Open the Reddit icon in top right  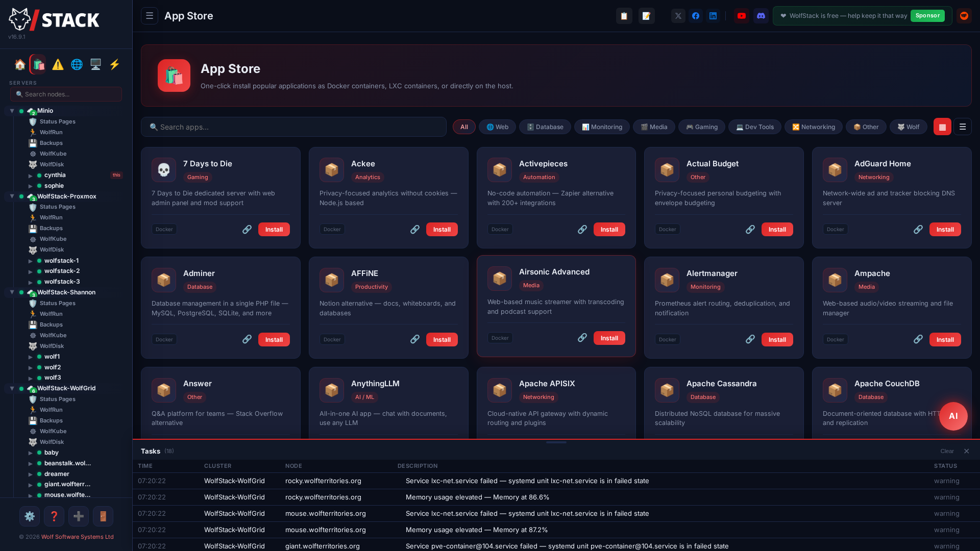point(964,16)
